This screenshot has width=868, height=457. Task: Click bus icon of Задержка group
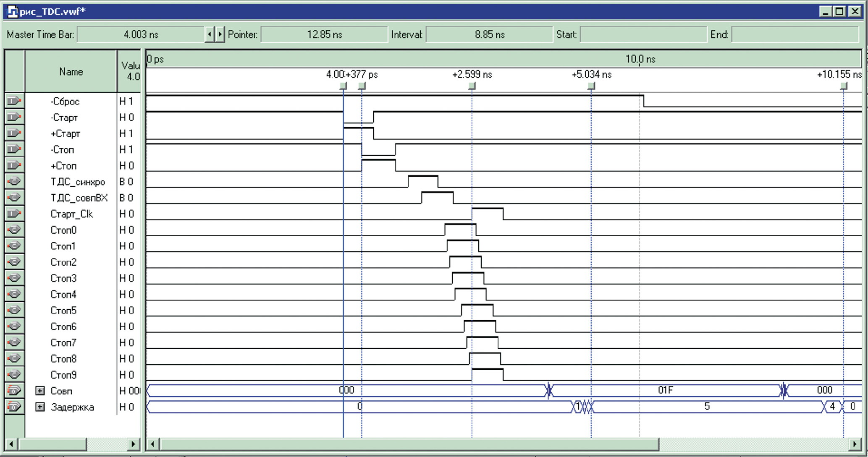tap(14, 407)
